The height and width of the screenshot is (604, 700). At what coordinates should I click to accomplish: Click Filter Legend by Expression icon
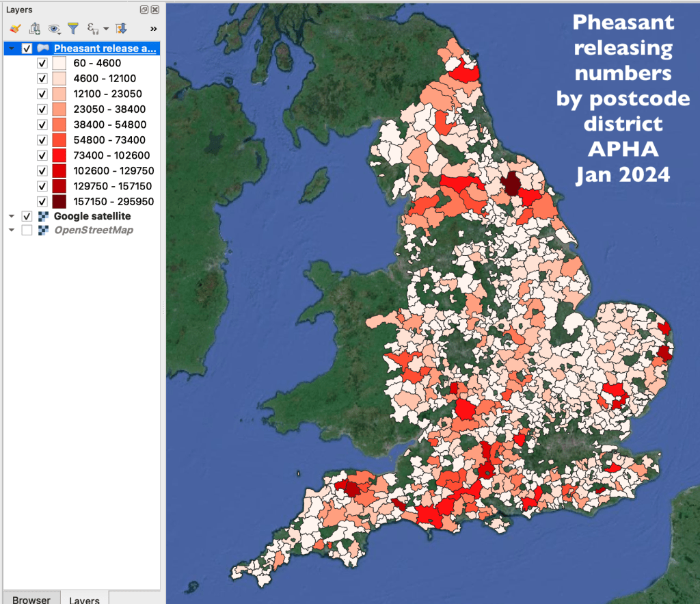pos(93,29)
